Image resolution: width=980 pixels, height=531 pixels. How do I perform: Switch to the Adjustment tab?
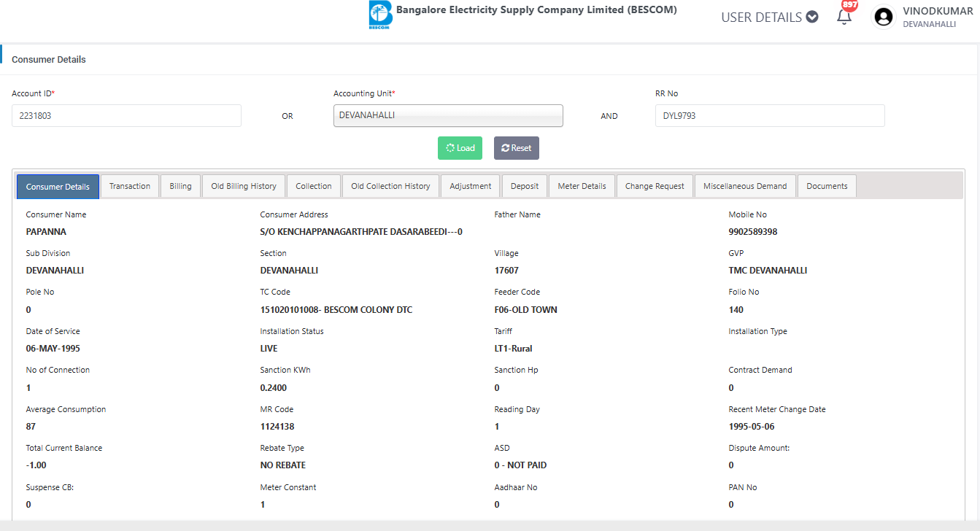point(471,186)
